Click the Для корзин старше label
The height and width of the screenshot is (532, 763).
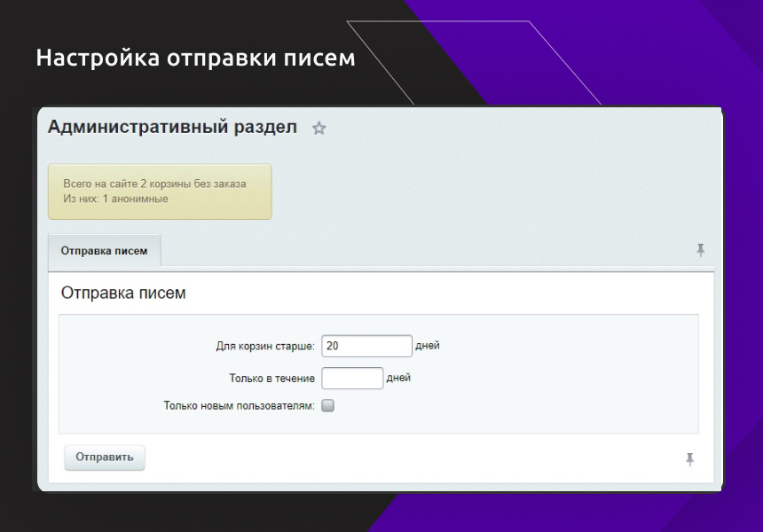tap(265, 347)
